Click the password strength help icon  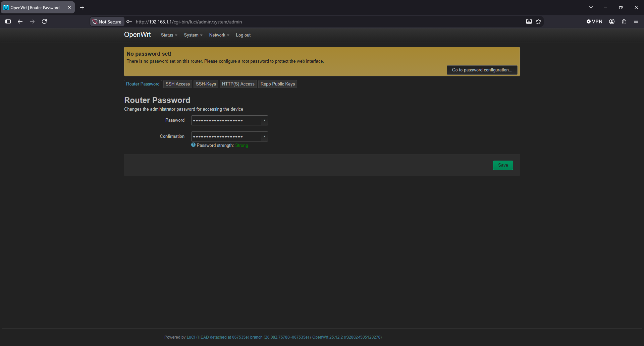pos(193,145)
